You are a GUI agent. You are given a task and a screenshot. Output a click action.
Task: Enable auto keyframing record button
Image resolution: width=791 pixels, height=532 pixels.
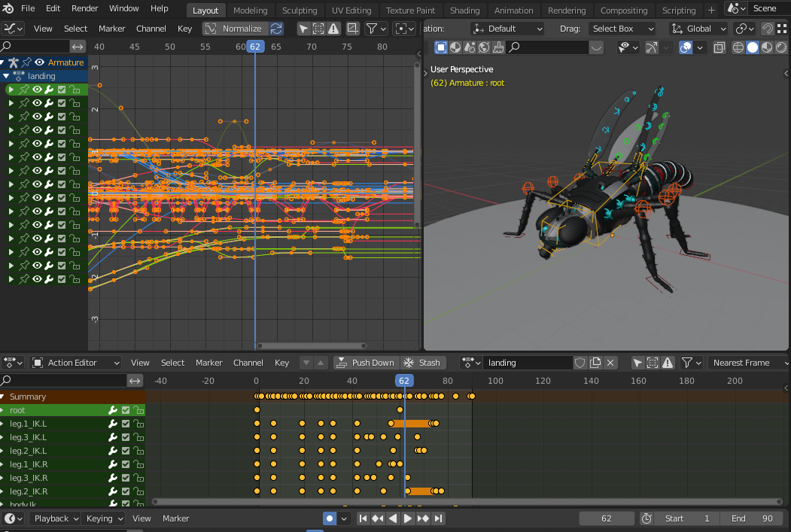(329, 518)
